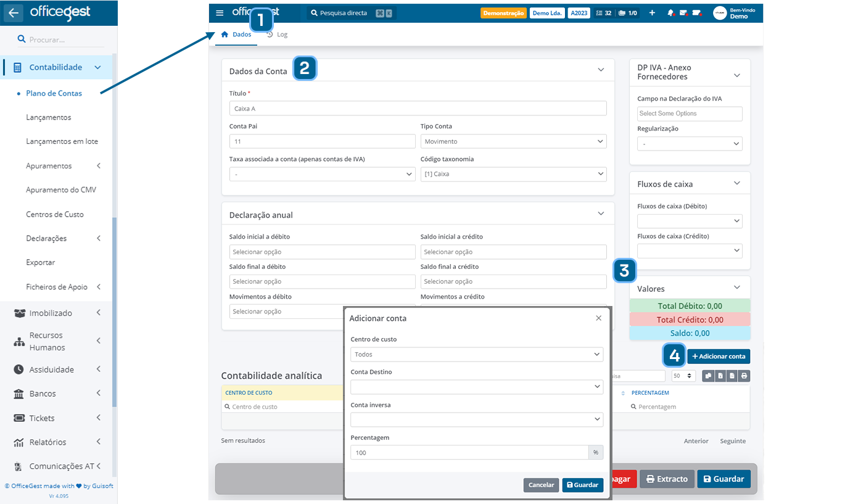Viewport: 845px width, 504px height.
Task: Open the Tipo Conta dropdown
Action: click(514, 141)
